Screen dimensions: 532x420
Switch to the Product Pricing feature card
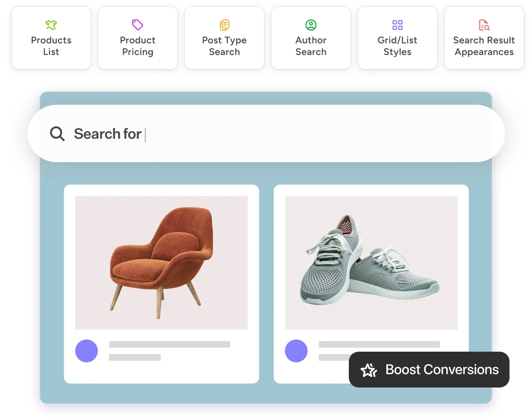pos(138,37)
